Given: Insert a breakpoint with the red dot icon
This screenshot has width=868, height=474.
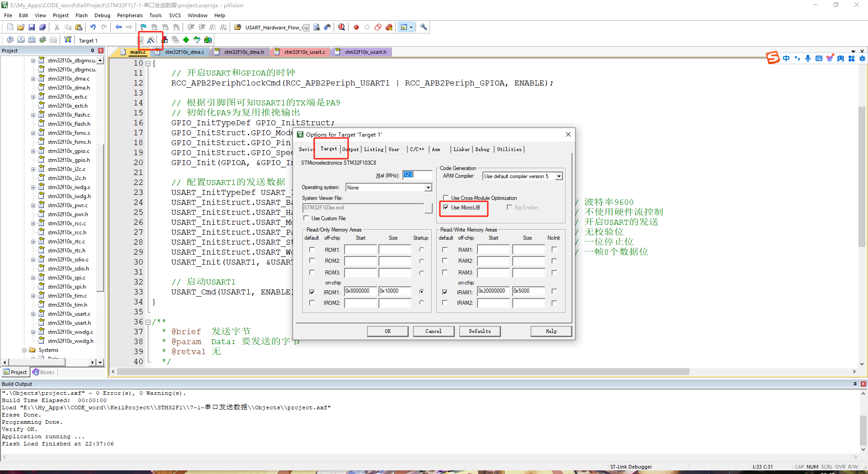Looking at the screenshot, I should click(356, 27).
